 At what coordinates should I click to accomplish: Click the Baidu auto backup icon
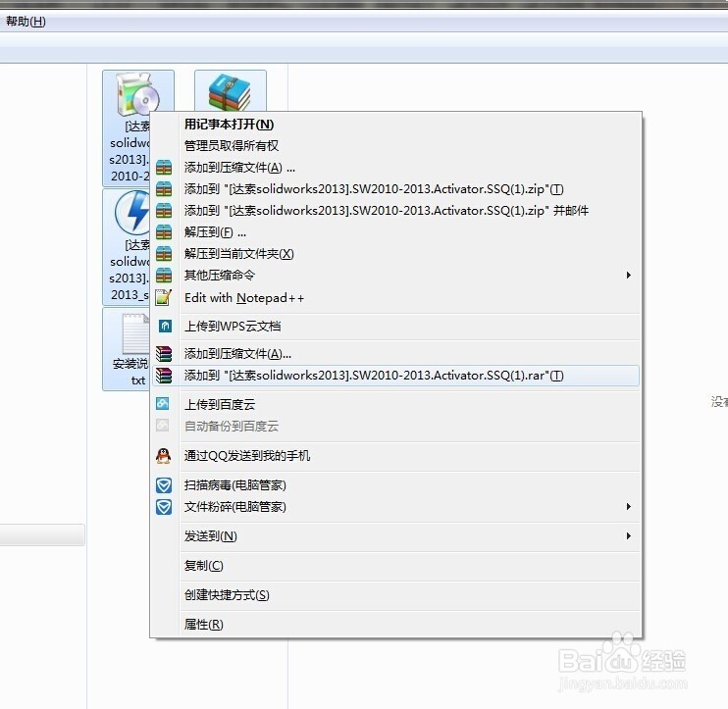point(163,425)
